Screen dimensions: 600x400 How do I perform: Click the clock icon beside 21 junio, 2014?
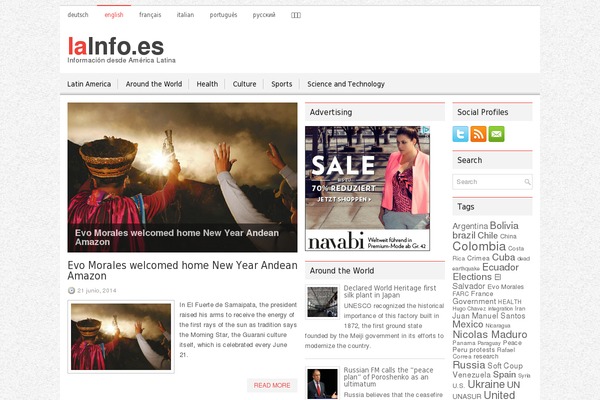(71, 291)
